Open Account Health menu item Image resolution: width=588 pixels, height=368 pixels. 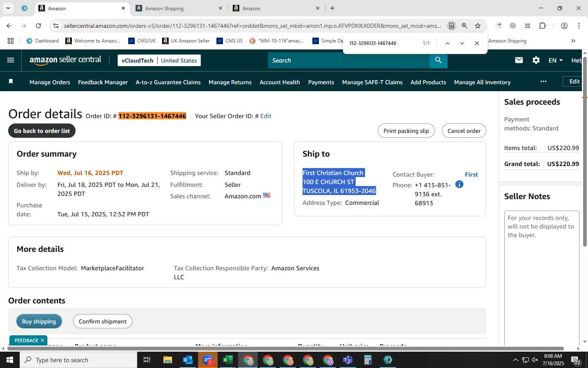point(280,82)
